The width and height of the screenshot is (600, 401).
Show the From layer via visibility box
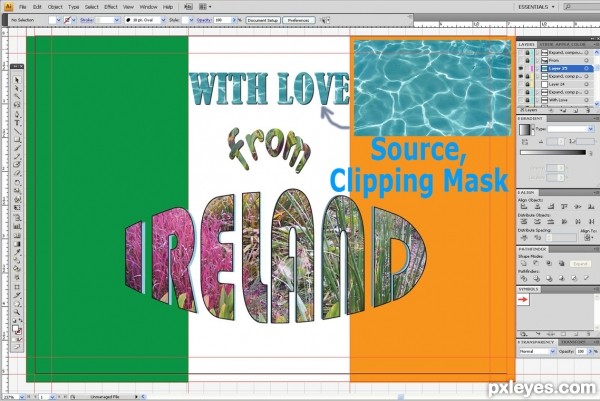pos(520,60)
